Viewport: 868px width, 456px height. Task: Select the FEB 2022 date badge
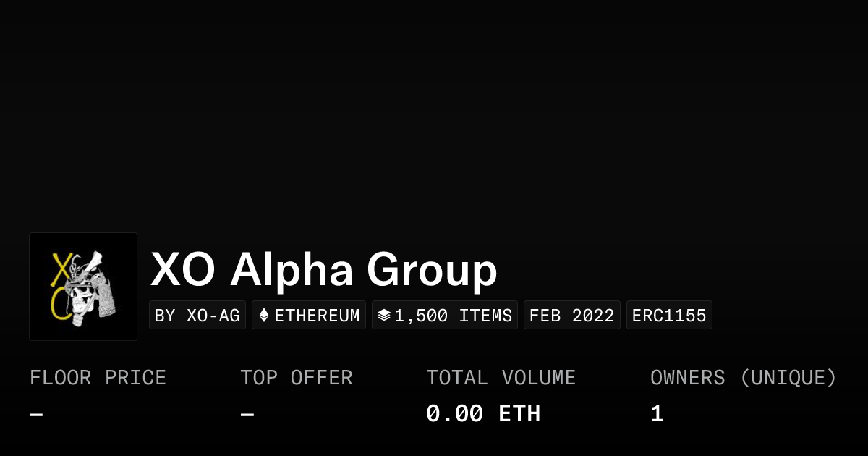pos(571,316)
